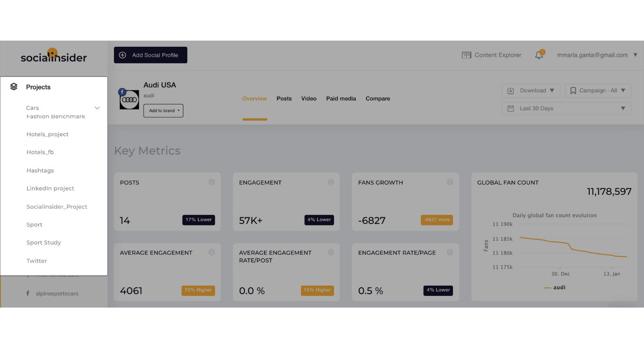644x348 pixels.
Task: Click the Socialinsider logo
Action: pyautogui.click(x=54, y=56)
